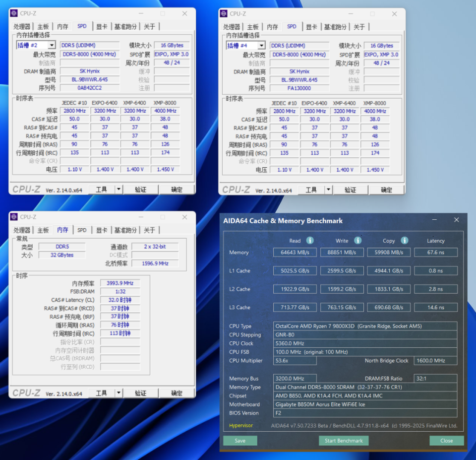Open 显卡 tab in bottom-left CPU-Z
This screenshot has height=460, width=476.
102,230
